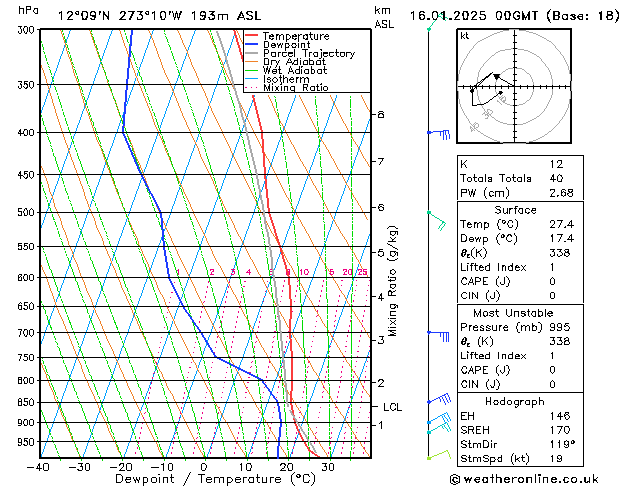The width and height of the screenshot is (629, 486).
Task: Click the hPa axis label
Action: click(x=28, y=10)
